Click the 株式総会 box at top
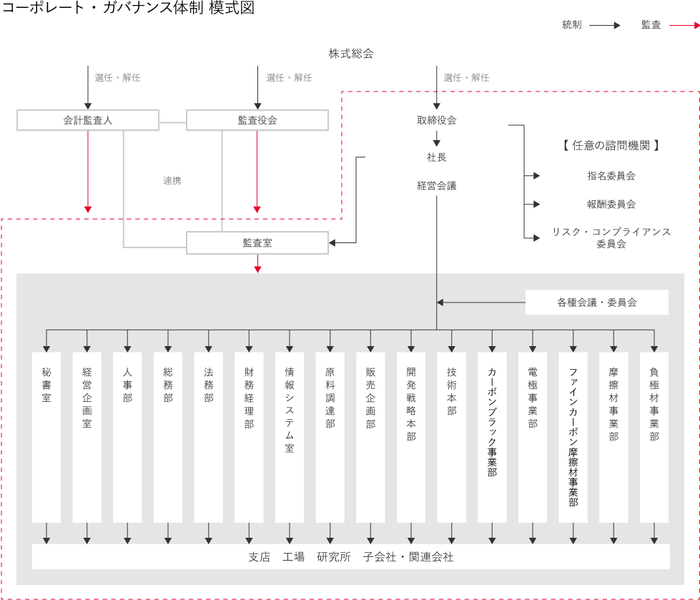The width and height of the screenshot is (700, 600). (x=350, y=54)
